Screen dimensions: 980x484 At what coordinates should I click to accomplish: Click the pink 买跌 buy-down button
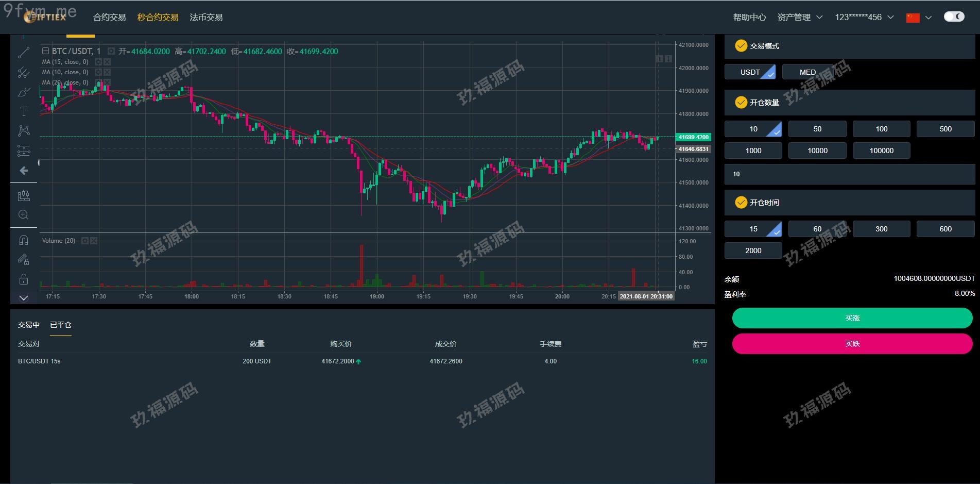pos(852,344)
